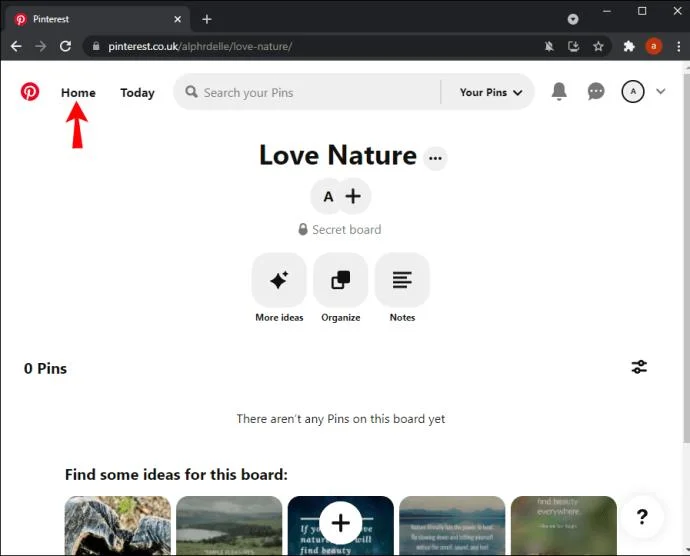Open browser extensions puzzle icon
This screenshot has width=690, height=556.
point(629,46)
